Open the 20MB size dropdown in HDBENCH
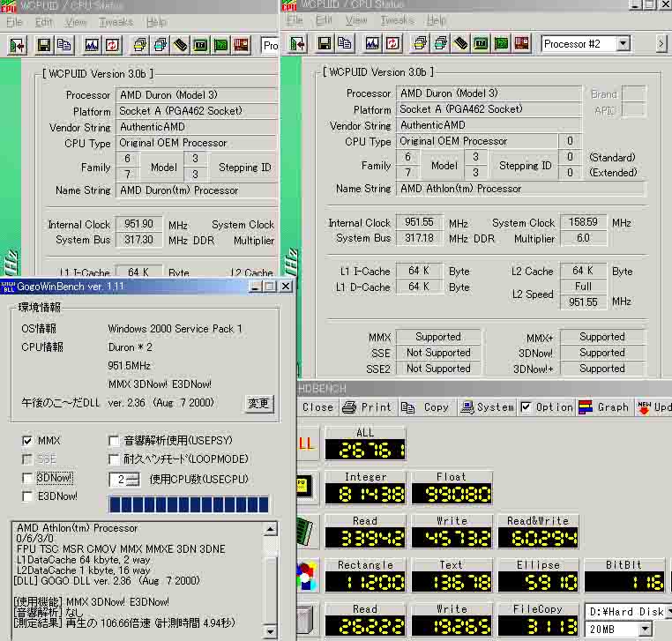 coord(645,630)
